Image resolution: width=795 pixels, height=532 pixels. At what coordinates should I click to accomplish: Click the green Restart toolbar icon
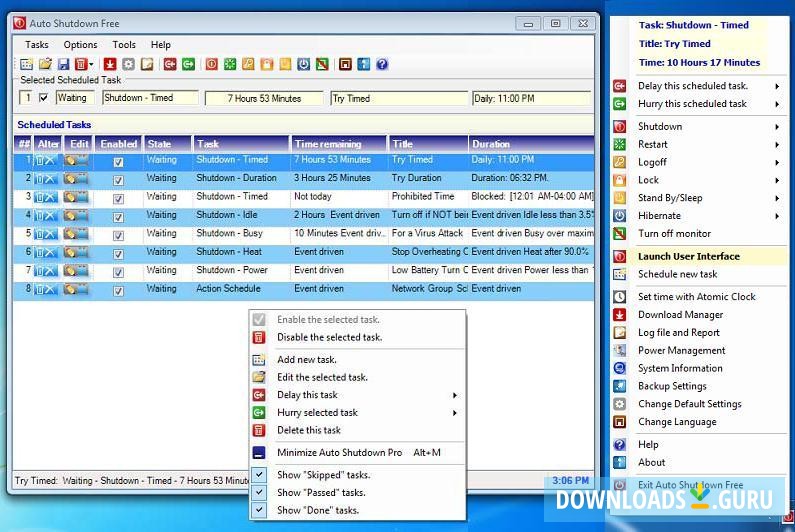pos(230,64)
